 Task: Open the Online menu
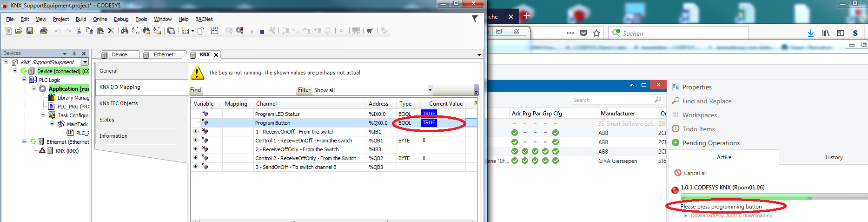tap(100, 19)
